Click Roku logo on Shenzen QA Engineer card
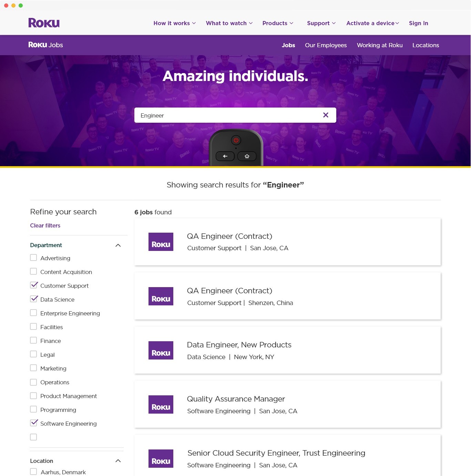The height and width of the screenshot is (476, 471). coord(161,296)
